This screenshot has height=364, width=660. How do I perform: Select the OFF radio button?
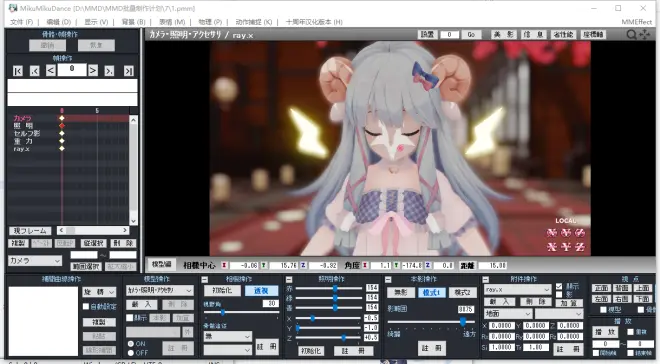[x=131, y=353]
